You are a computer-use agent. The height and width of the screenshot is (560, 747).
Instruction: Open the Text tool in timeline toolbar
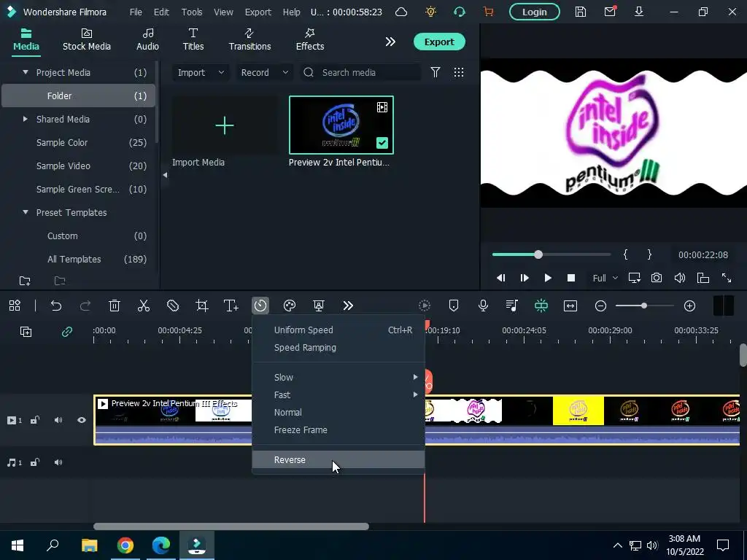(231, 306)
